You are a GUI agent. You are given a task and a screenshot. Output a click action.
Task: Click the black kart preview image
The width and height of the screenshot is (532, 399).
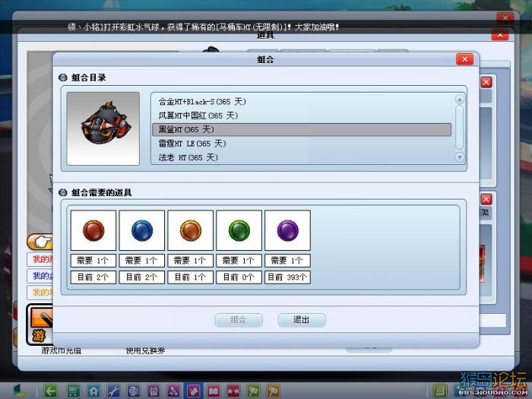point(103,128)
